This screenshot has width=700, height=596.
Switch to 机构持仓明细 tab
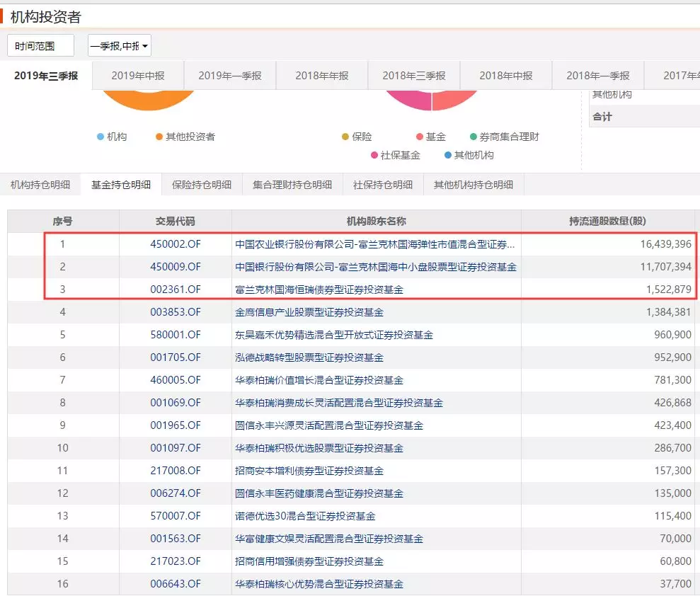[x=40, y=185]
